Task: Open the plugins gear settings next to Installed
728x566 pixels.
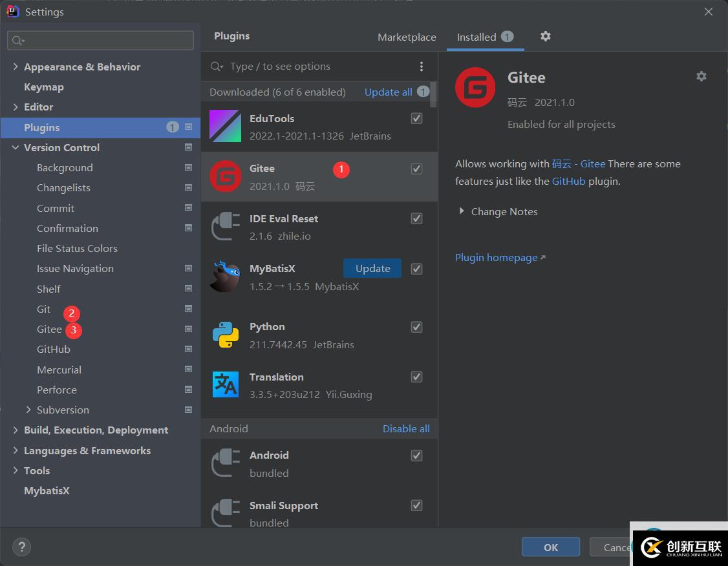Action: point(546,36)
